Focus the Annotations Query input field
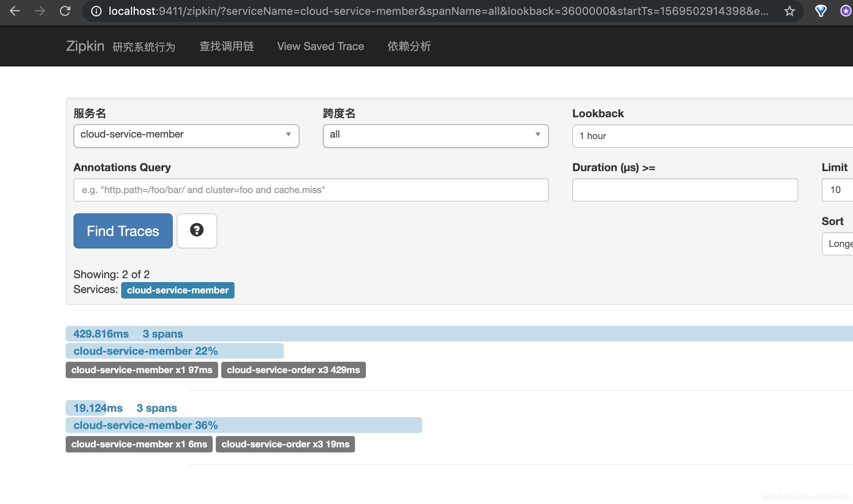This screenshot has width=853, height=504. pyautogui.click(x=311, y=190)
